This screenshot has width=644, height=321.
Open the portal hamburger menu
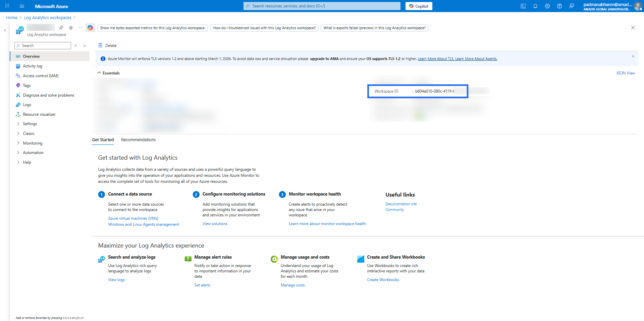[x=22, y=6]
